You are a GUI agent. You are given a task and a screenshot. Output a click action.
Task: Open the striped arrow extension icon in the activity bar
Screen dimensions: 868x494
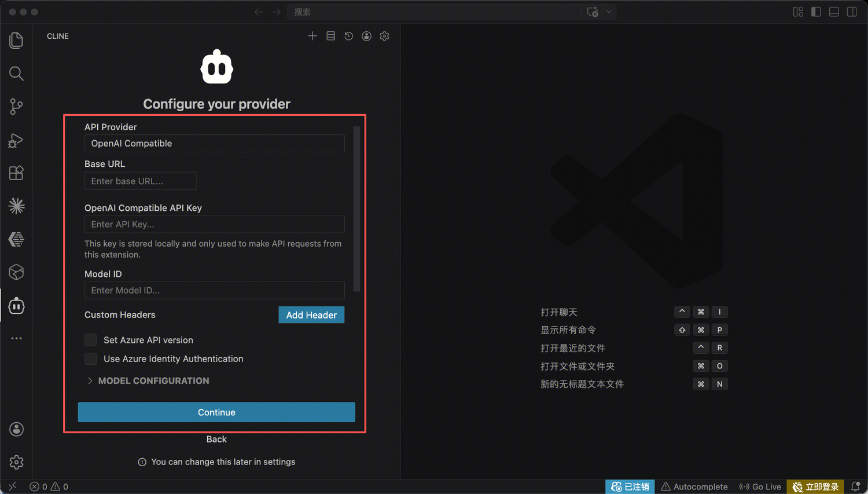click(16, 239)
